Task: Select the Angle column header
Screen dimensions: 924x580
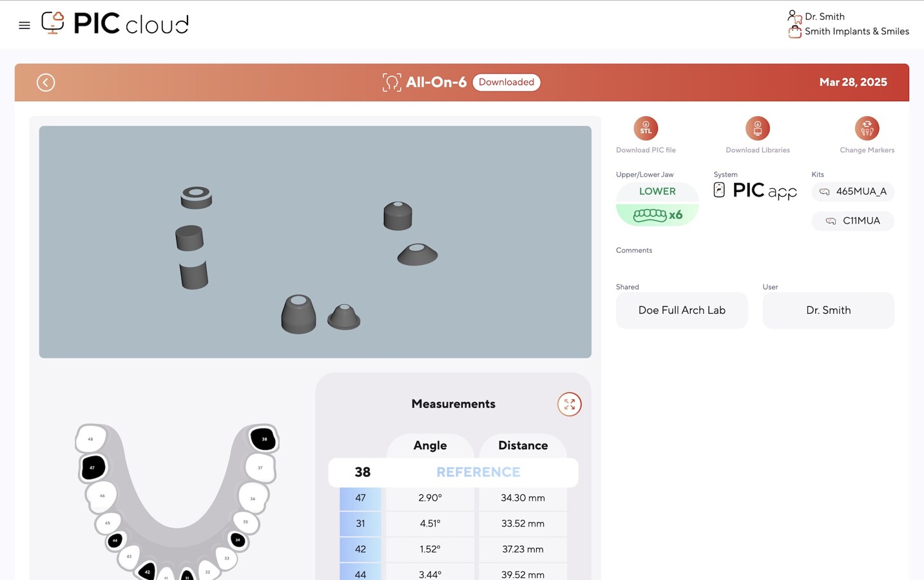Action: pyautogui.click(x=430, y=445)
